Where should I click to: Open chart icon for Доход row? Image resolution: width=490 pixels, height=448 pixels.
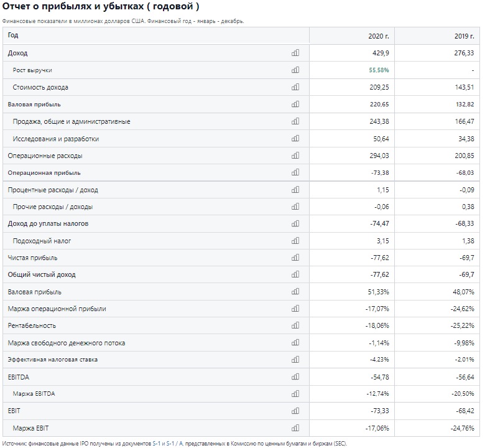[295, 53]
